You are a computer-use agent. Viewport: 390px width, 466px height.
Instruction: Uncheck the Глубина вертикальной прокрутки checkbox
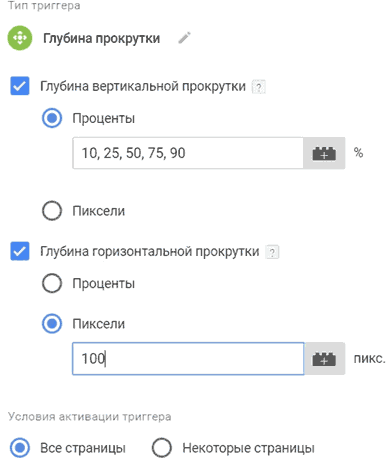(x=20, y=86)
